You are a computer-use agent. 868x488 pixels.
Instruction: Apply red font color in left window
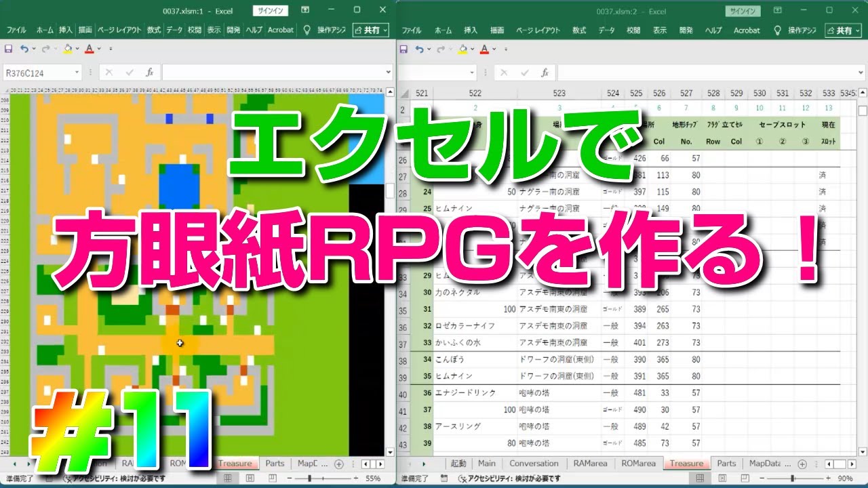(x=89, y=49)
